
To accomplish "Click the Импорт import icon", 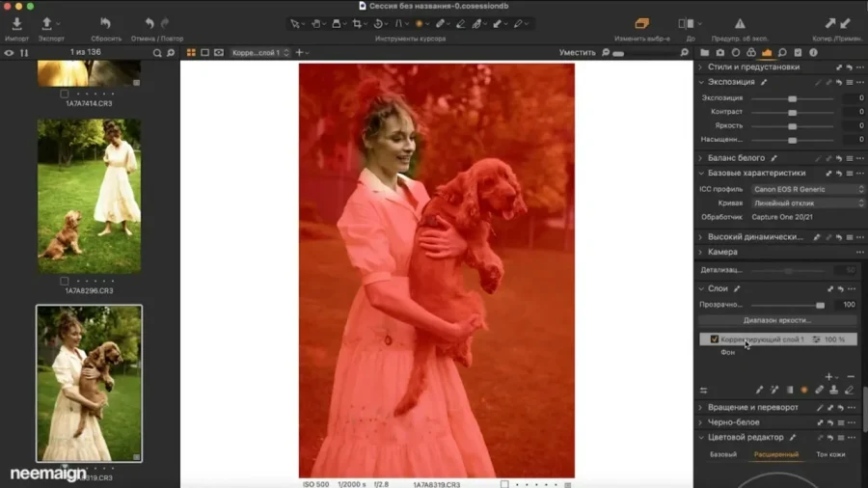I will (x=16, y=23).
